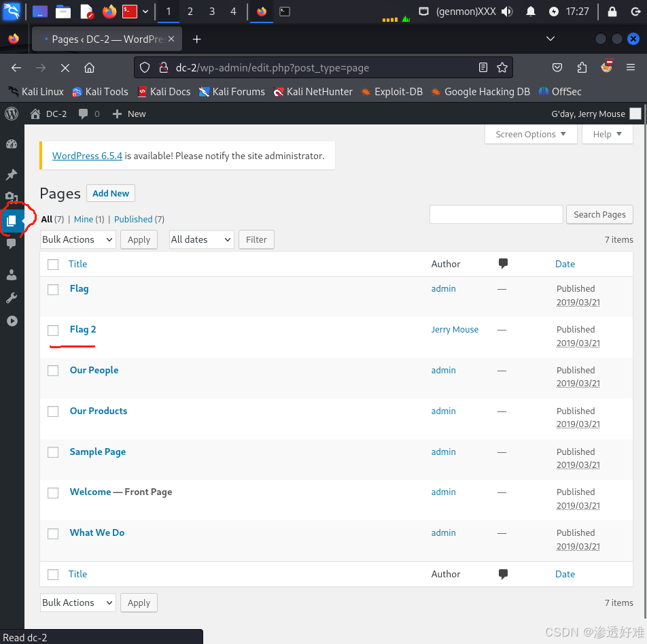Image resolution: width=647 pixels, height=644 pixels.
Task: Open Pages icon in the sidebar
Action: click(x=12, y=221)
